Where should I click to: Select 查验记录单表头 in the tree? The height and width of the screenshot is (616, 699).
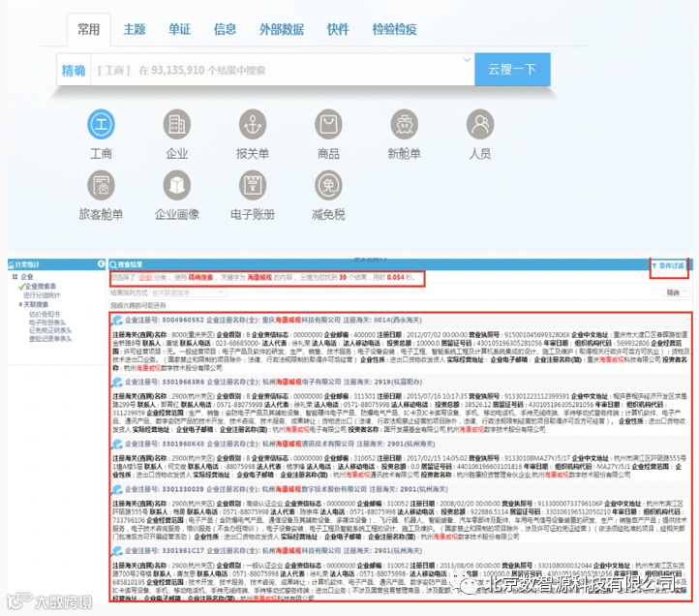(x=50, y=339)
